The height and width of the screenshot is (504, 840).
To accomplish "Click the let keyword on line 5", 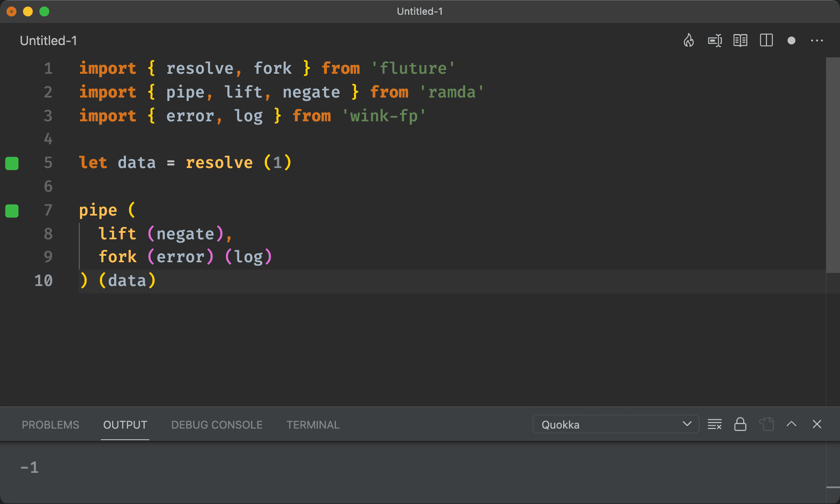I will [93, 163].
